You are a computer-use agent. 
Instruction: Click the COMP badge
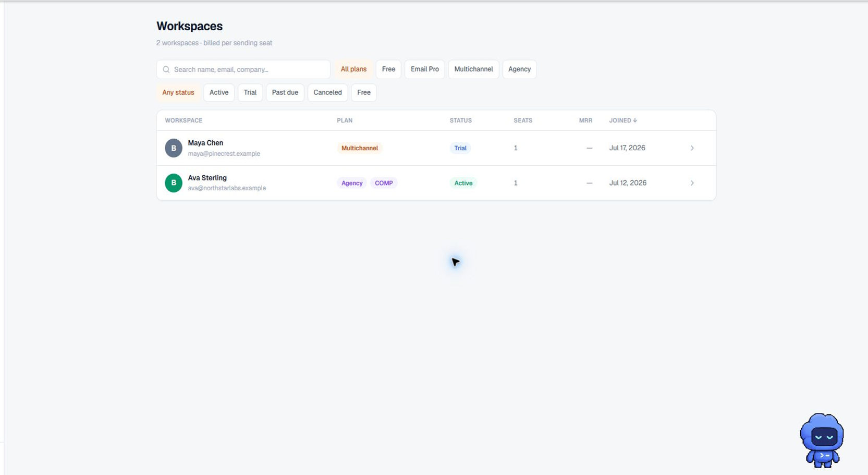(384, 183)
